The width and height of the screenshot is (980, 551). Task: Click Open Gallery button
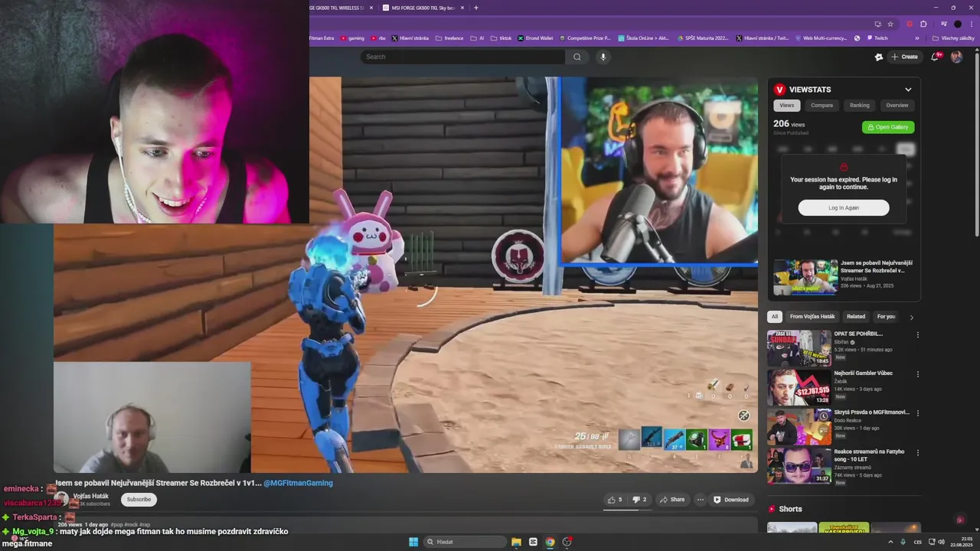tap(888, 127)
